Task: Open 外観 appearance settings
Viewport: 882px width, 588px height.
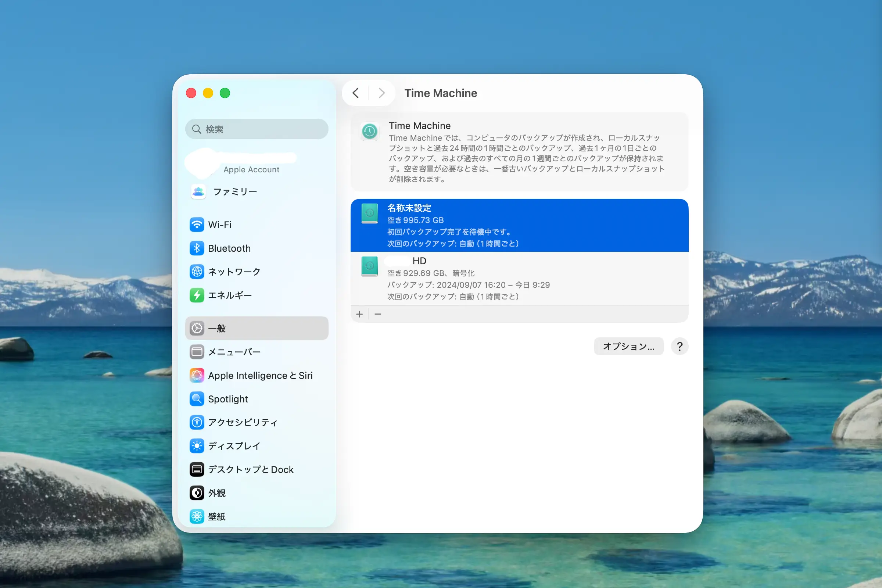Action: (217, 493)
